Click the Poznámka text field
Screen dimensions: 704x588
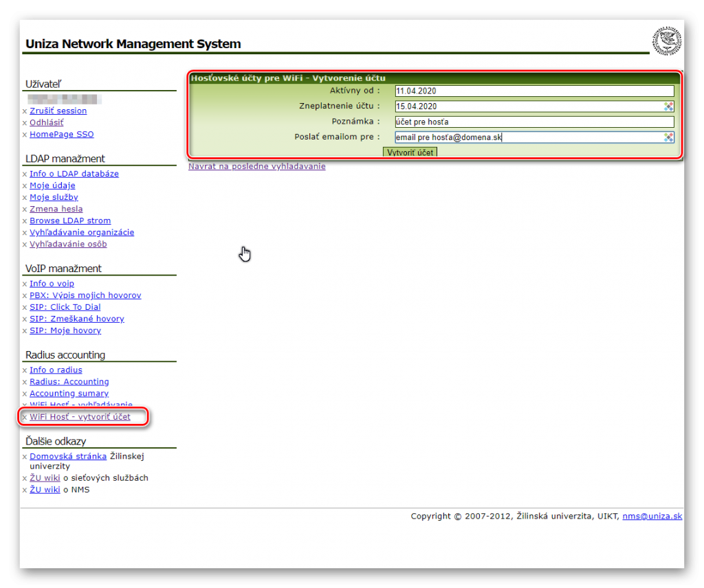[534, 122]
